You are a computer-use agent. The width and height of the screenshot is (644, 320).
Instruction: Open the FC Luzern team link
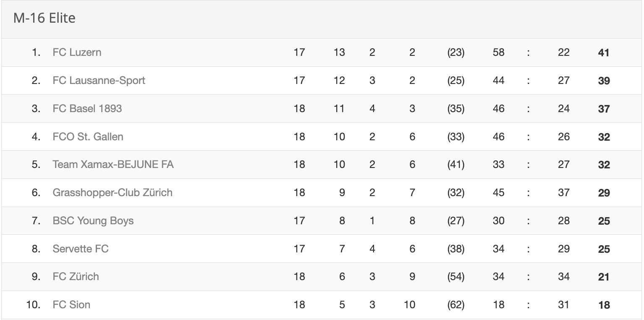coord(77,52)
